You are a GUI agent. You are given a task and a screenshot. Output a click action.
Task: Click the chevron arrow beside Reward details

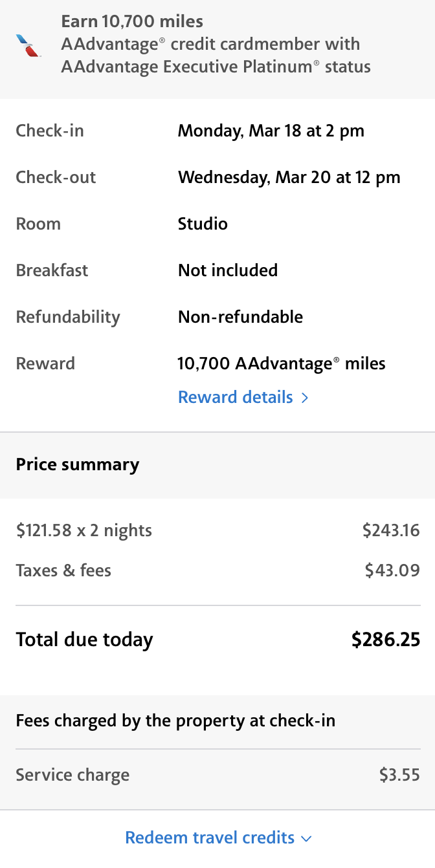point(305,398)
